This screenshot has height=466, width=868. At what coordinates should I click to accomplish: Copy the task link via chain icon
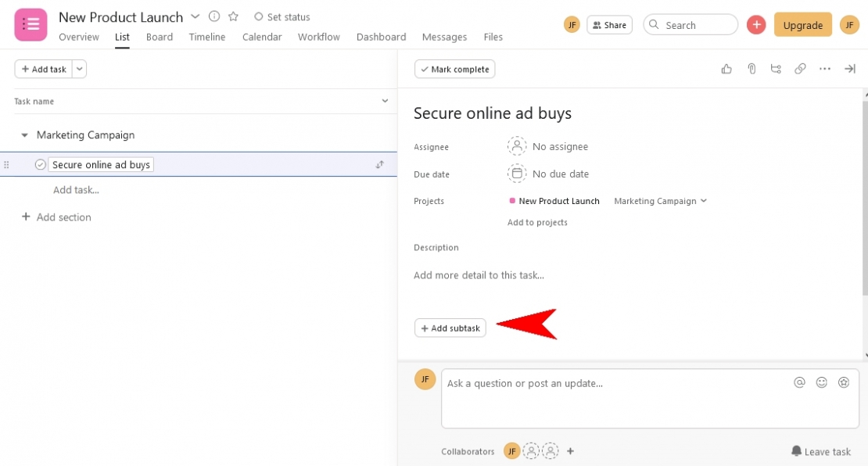tap(799, 69)
